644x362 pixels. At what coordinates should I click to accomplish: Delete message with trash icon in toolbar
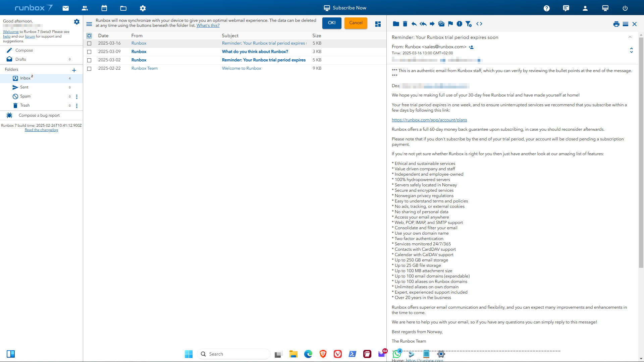[x=405, y=24]
